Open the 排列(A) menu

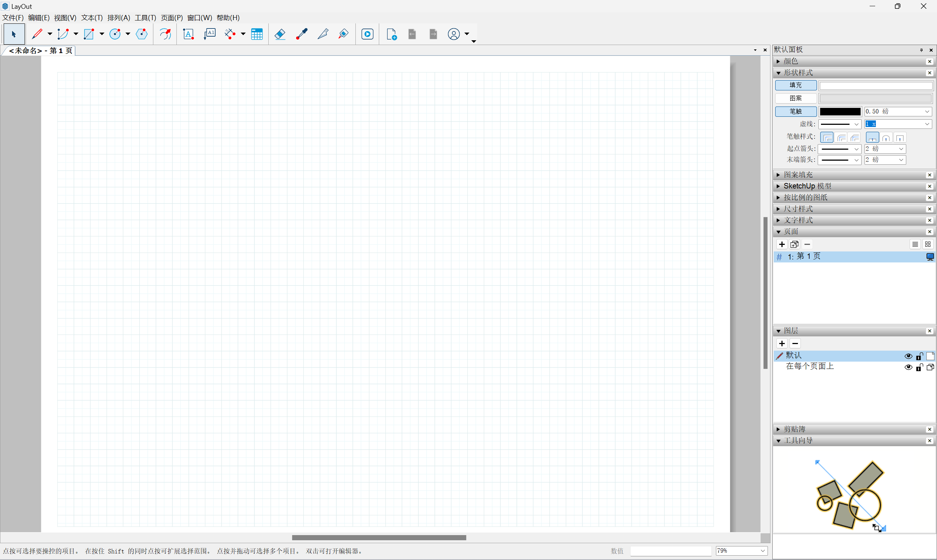click(x=119, y=18)
